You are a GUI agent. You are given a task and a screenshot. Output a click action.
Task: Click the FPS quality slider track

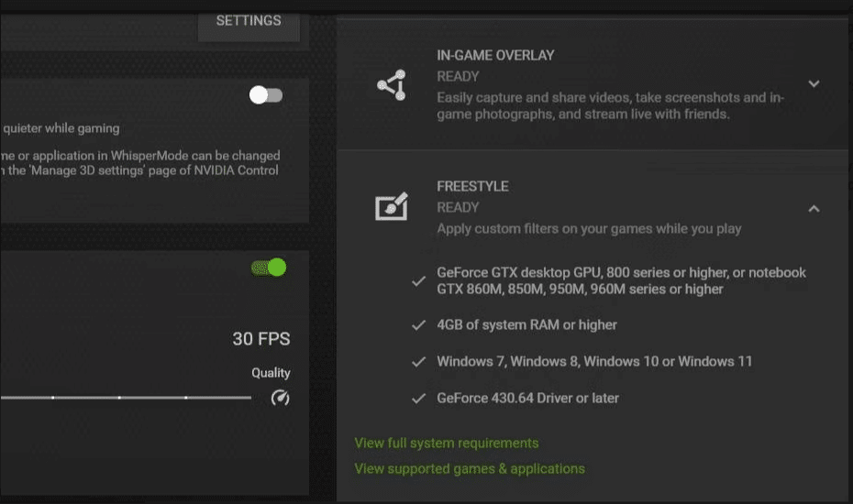click(126, 398)
